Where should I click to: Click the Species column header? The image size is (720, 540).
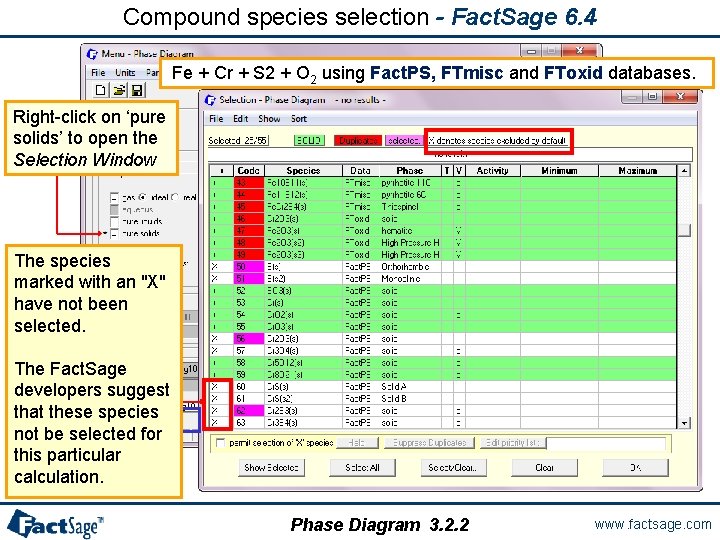point(303,171)
